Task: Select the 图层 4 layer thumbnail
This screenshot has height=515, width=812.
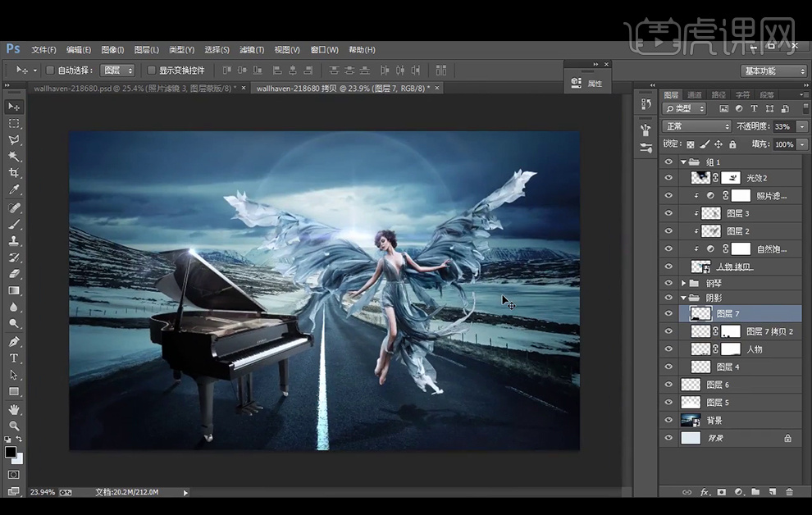Action: pyautogui.click(x=700, y=367)
